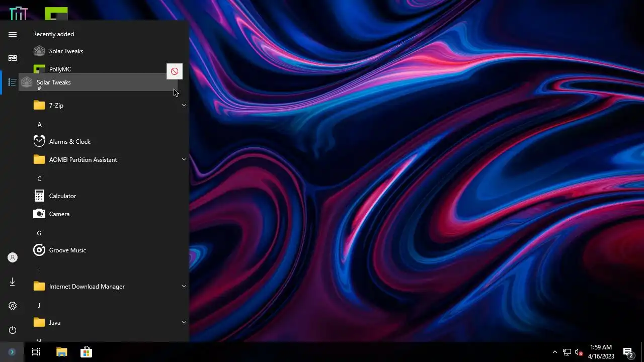The image size is (644, 362).
Task: Click the muted volume icon in tray
Action: coord(579,352)
